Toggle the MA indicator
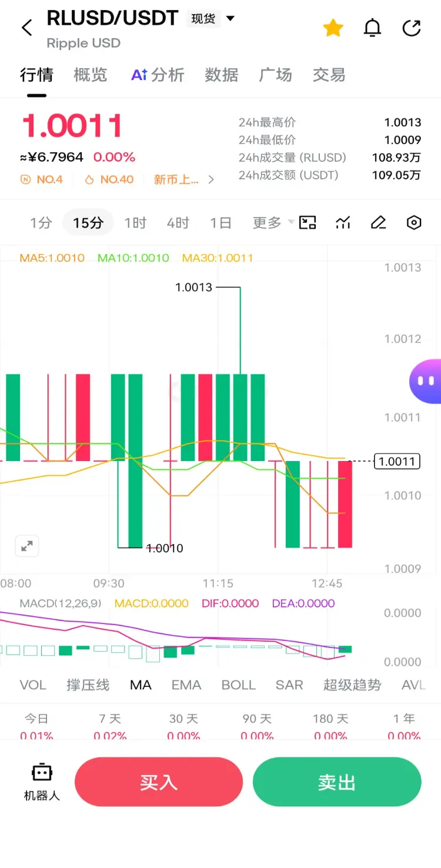Image resolution: width=441 pixels, height=868 pixels. (141, 685)
